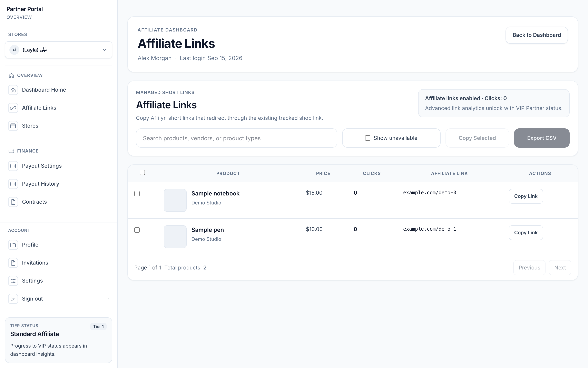This screenshot has height=368, width=588.
Task: Click the sliders icon beside Settings
Action: 13,281
